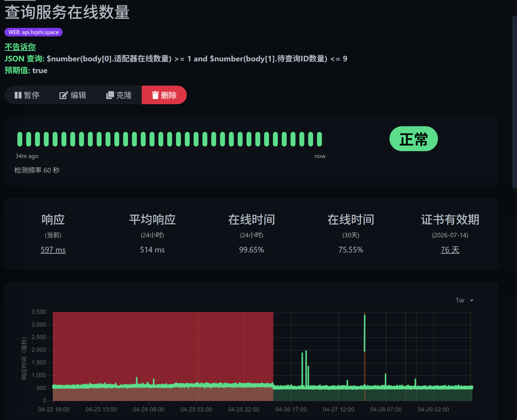Image resolution: width=517 pixels, height=420 pixels.
Task: Click the clone copy icon
Action: pyautogui.click(x=110, y=95)
